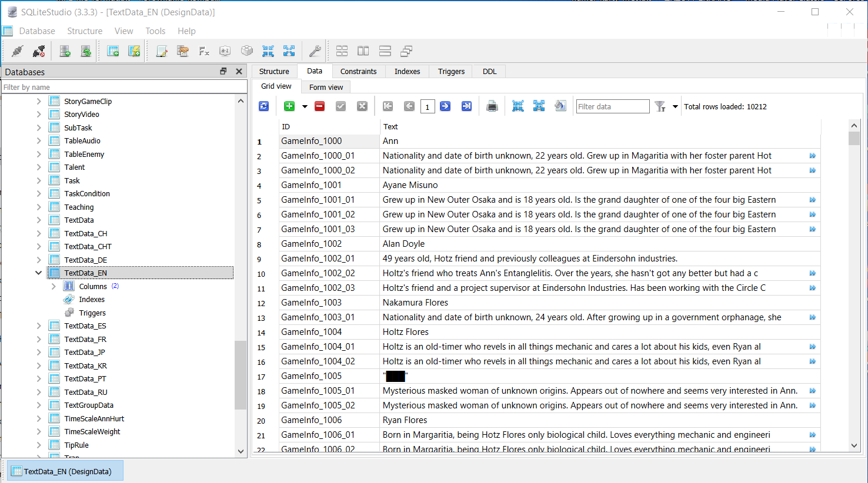Open the SQL editor from the main toolbar
The width and height of the screenshot is (868, 483).
pos(162,52)
